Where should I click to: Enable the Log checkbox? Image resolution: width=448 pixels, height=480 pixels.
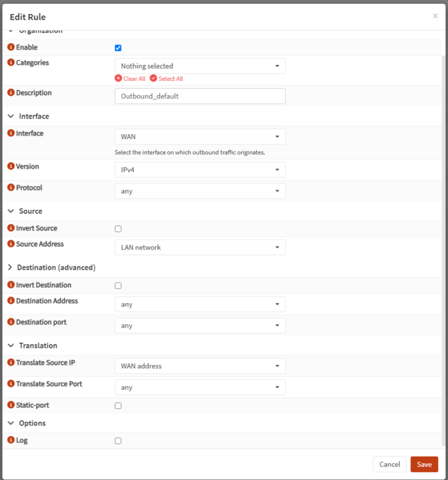coord(118,441)
